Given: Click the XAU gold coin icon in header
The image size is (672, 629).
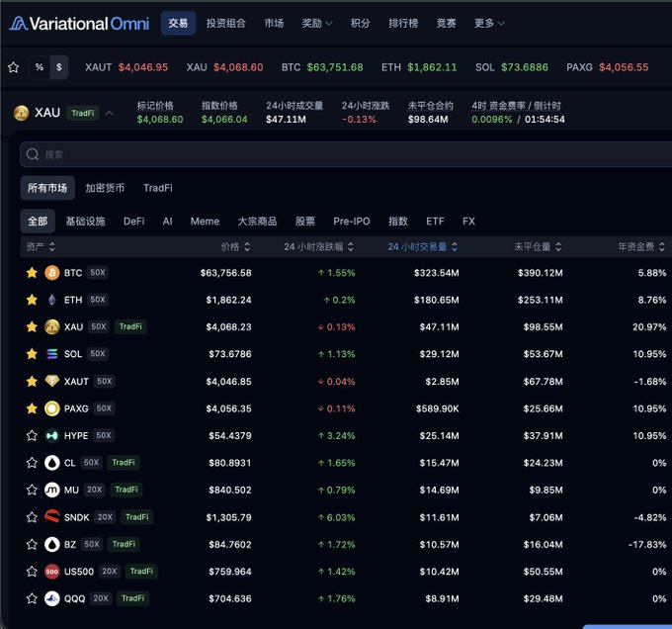Looking at the screenshot, I should point(21,113).
